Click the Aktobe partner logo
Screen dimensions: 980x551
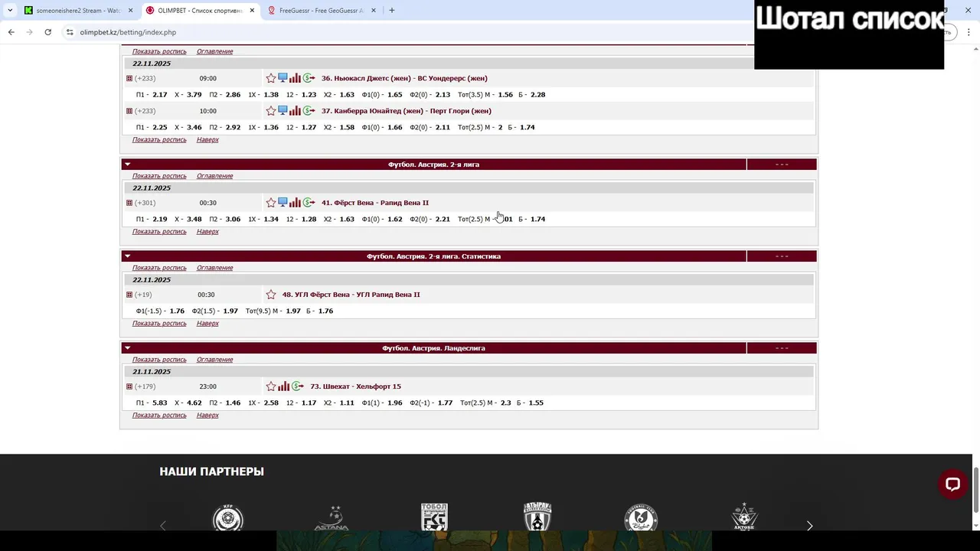(x=744, y=517)
